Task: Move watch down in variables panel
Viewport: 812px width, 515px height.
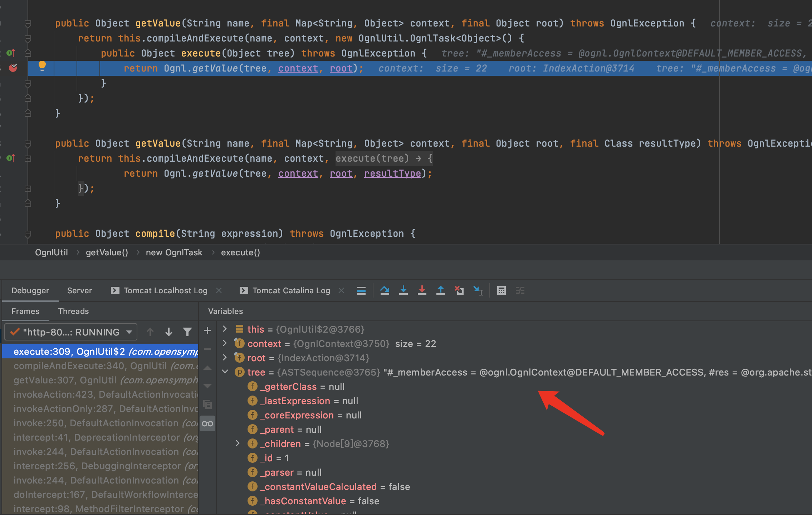Action: 207,386
